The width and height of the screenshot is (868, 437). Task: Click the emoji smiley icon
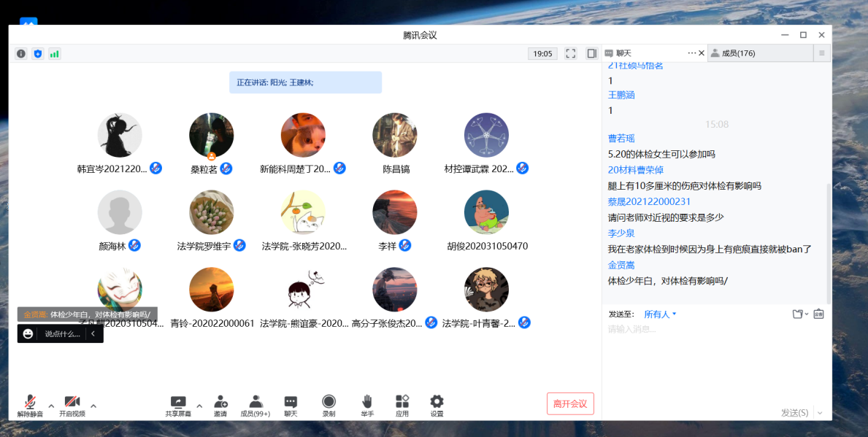[x=28, y=333]
